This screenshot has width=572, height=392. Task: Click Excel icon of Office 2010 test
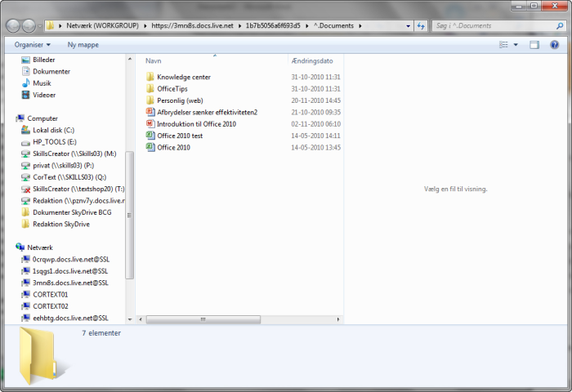(x=150, y=136)
